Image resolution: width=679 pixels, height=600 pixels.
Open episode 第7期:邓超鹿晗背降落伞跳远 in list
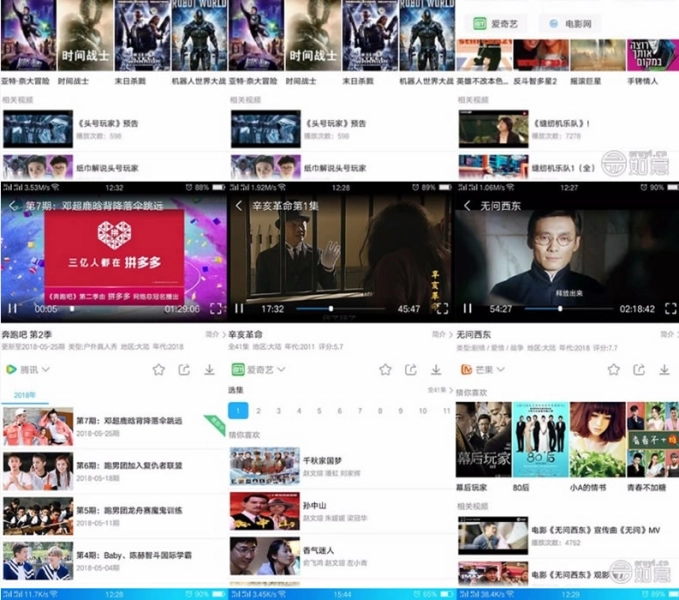(x=114, y=426)
